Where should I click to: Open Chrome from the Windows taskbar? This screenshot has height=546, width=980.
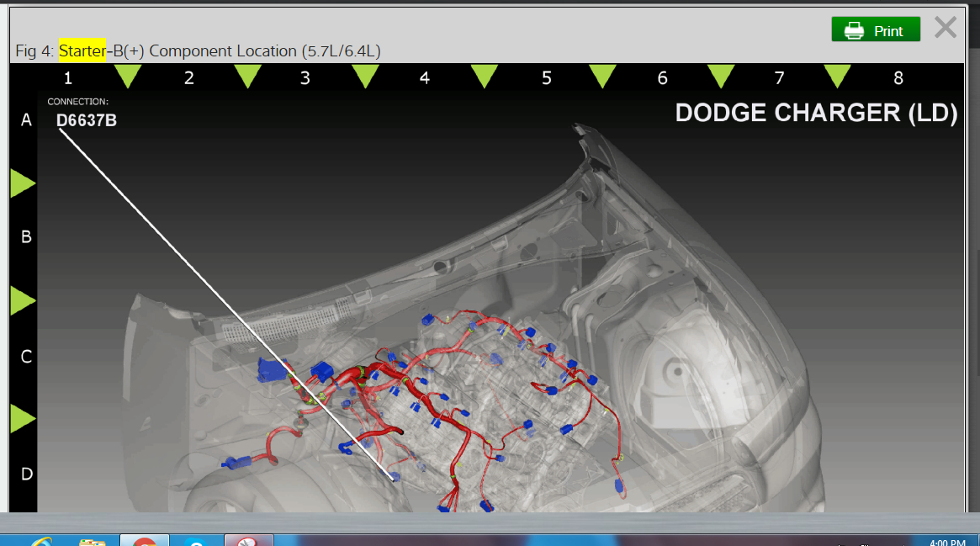click(145, 541)
